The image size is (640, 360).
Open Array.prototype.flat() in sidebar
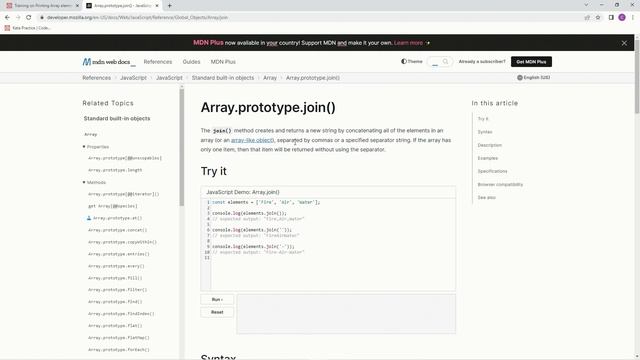(x=115, y=326)
